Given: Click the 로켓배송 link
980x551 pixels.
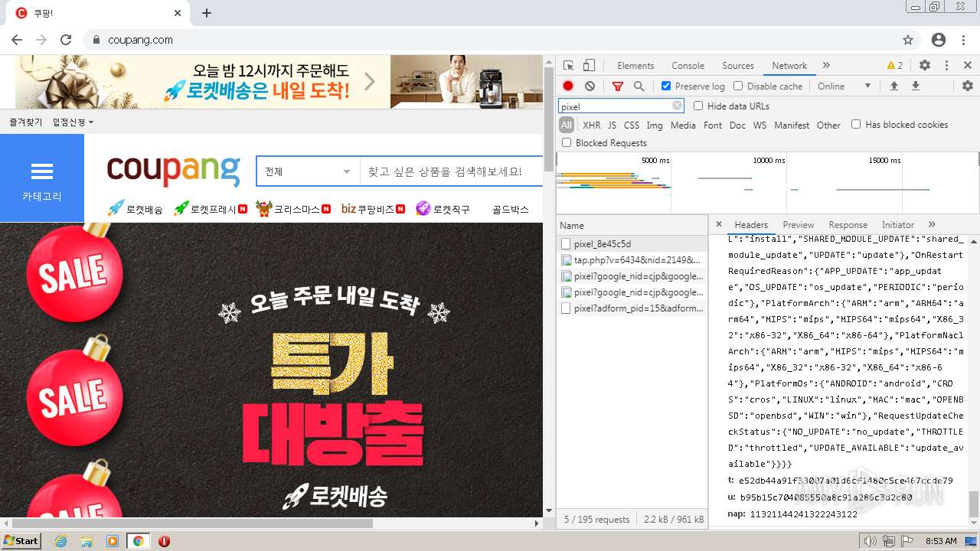Looking at the screenshot, I should [135, 208].
